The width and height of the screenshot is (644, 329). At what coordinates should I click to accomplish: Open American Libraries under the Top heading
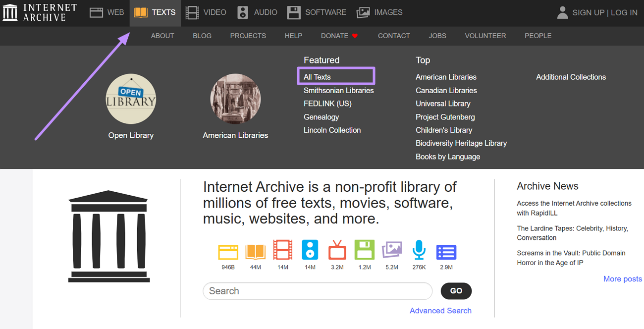click(x=446, y=77)
